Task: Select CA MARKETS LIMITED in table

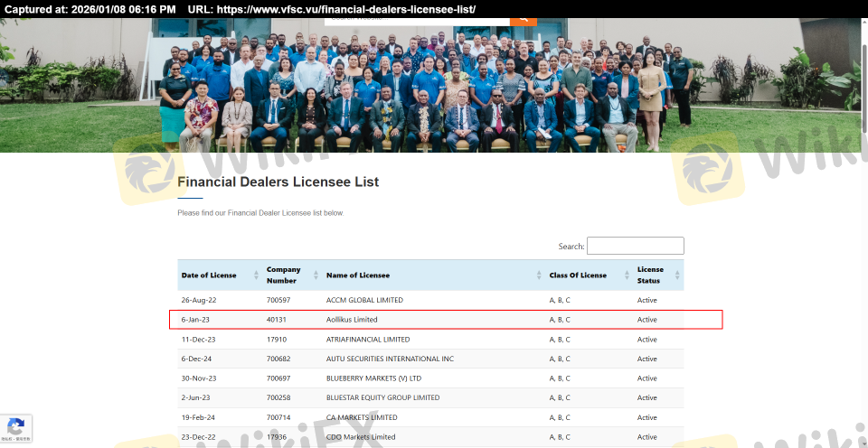Action: pos(361,417)
